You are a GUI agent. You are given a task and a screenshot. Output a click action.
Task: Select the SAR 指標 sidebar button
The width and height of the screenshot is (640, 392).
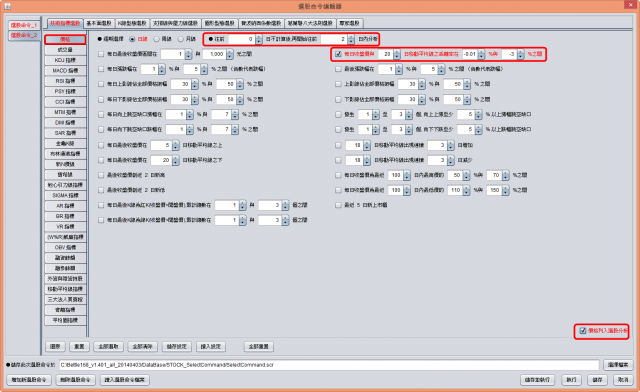[x=65, y=133]
